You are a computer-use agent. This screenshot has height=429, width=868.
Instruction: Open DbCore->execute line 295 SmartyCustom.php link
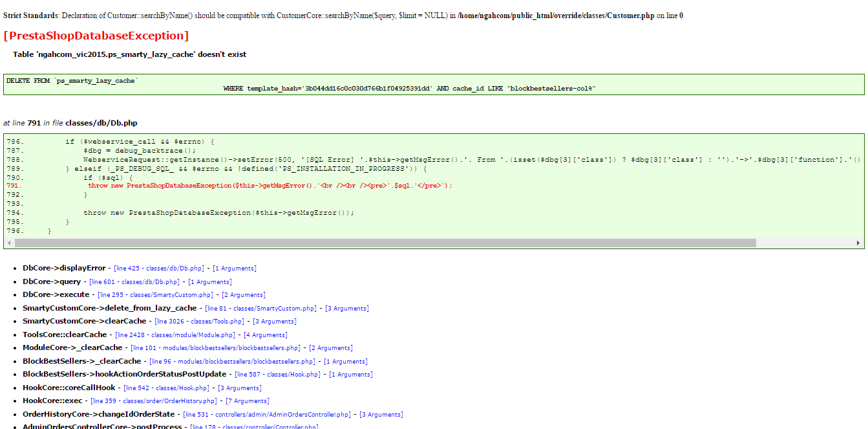(x=156, y=294)
